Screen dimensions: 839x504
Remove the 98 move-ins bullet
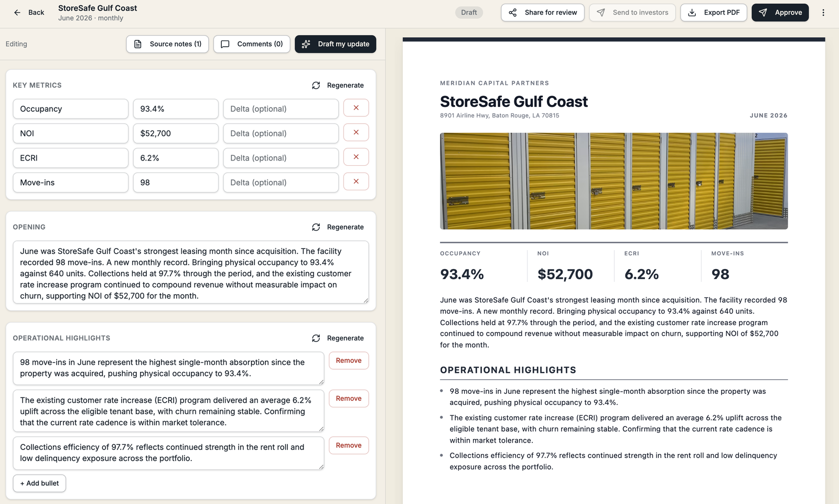pos(349,361)
